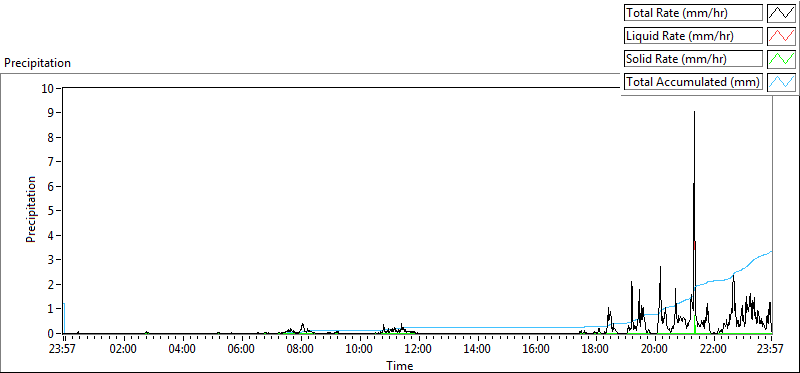Click the 20:00 time axis label
The image size is (800, 373).
tap(655, 350)
